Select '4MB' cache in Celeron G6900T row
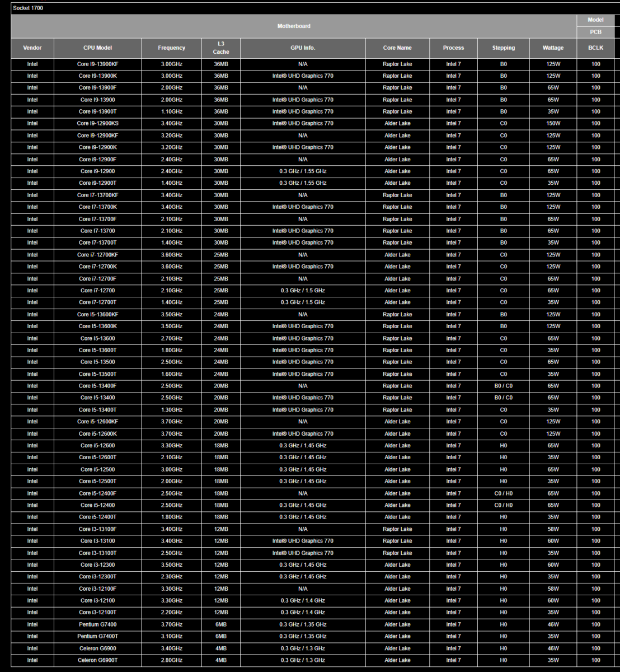 pos(221,660)
